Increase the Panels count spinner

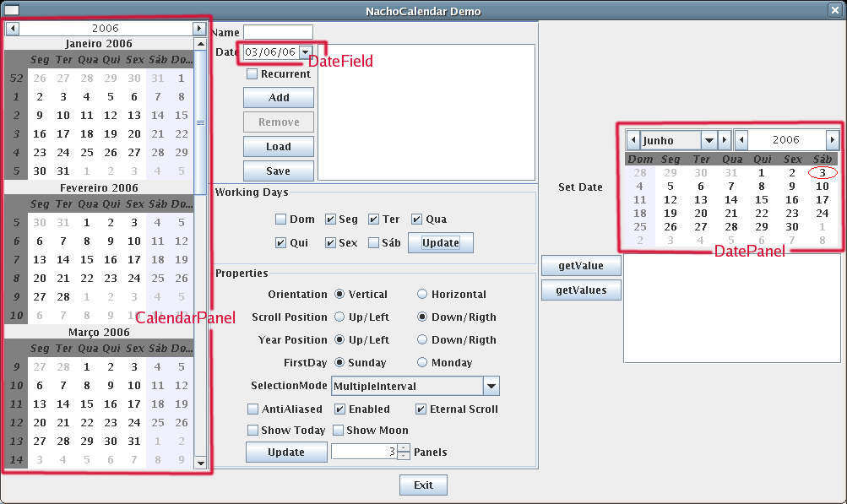404,447
